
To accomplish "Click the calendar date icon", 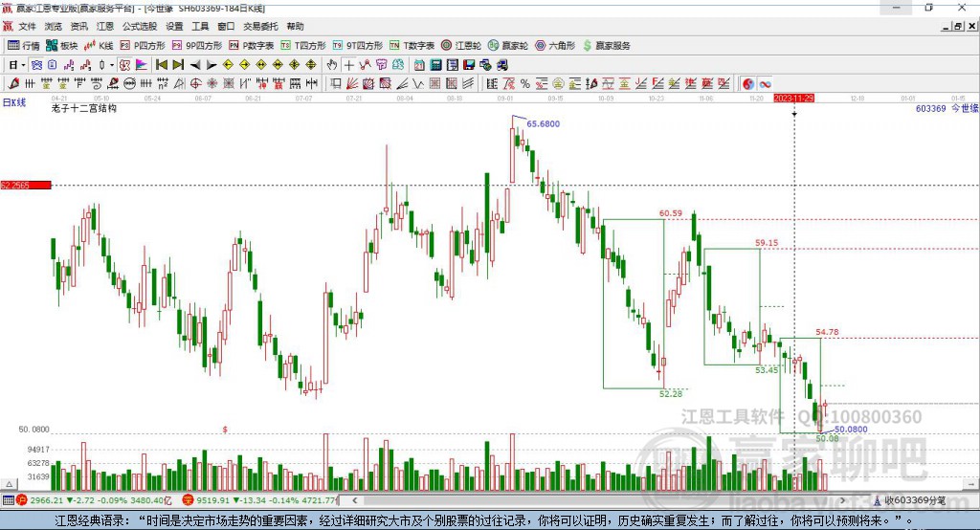I will tap(419, 65).
